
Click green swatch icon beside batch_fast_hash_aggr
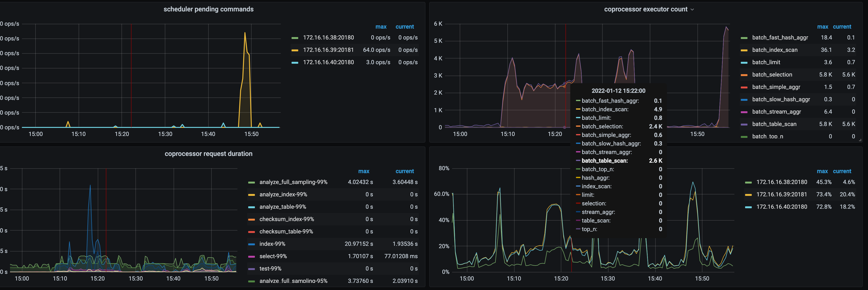point(744,38)
